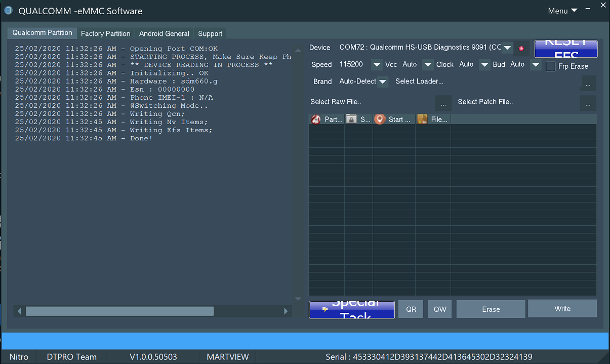The width and height of the screenshot is (610, 364).
Task: Click the Start address marker icon header
Action: tap(380, 119)
